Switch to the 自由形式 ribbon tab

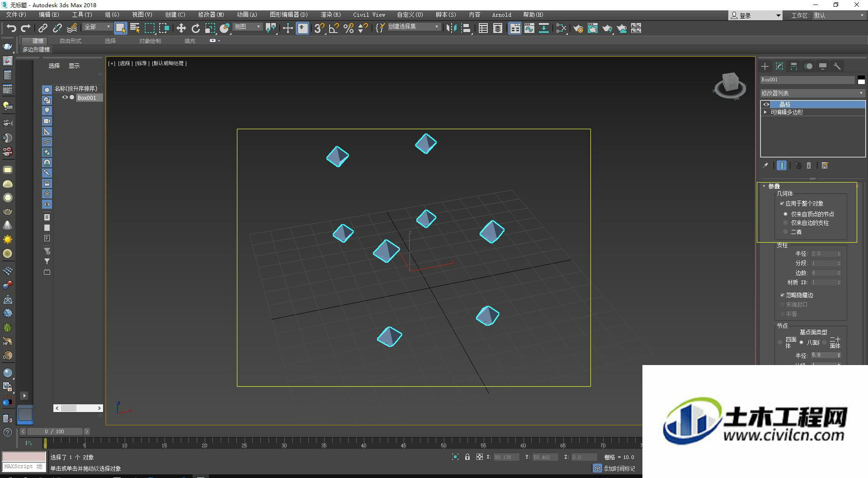[71, 41]
